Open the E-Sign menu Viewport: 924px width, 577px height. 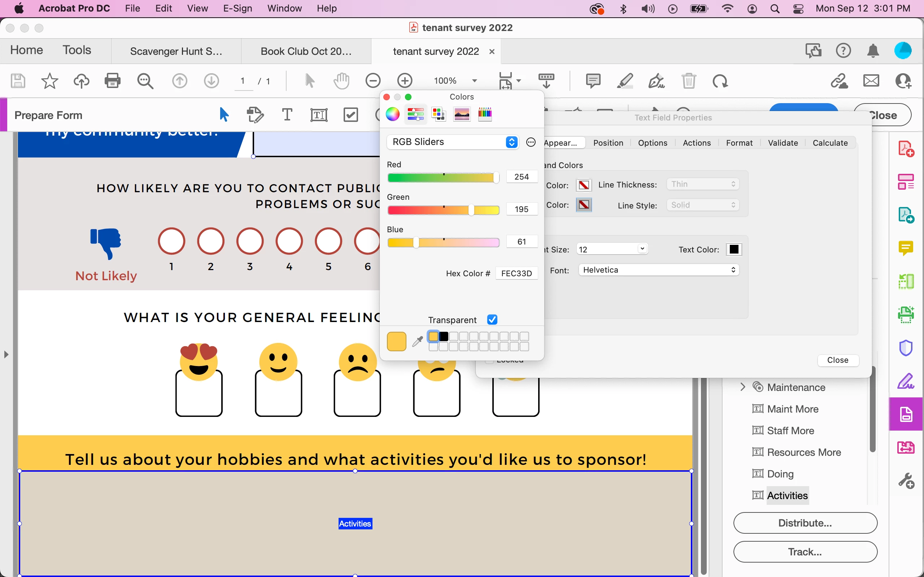click(x=237, y=8)
